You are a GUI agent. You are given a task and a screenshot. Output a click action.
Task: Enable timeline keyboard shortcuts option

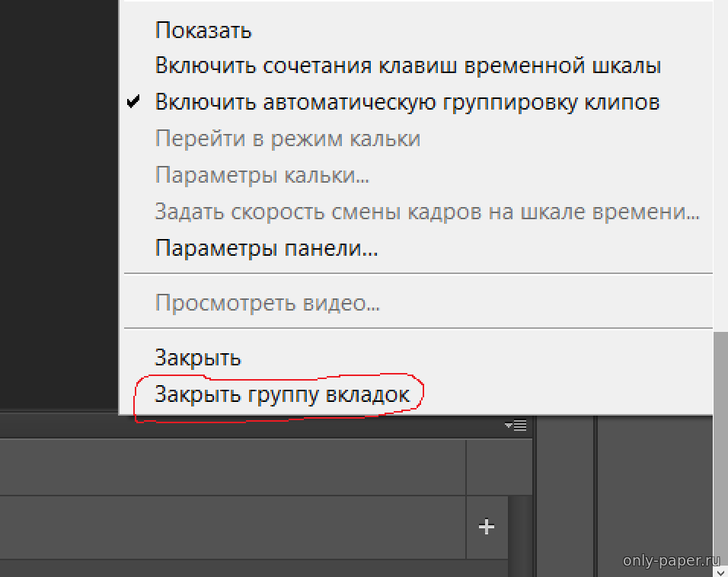pyautogui.click(x=407, y=65)
